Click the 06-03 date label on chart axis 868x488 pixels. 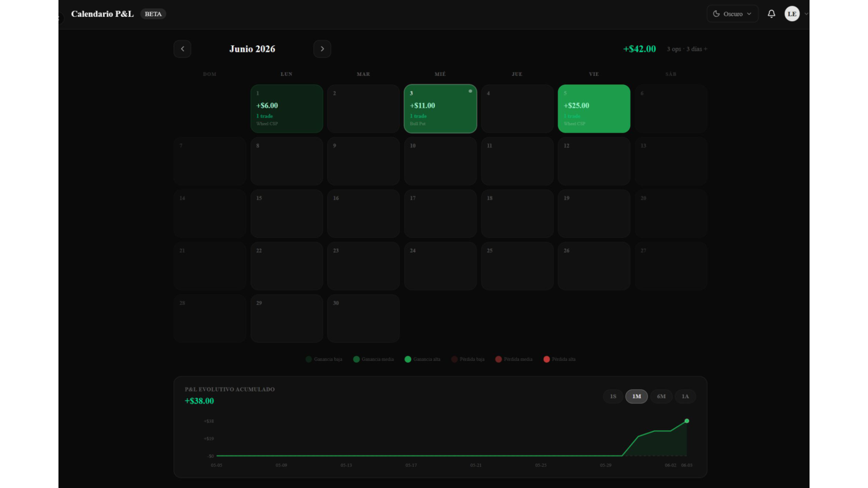point(687,465)
